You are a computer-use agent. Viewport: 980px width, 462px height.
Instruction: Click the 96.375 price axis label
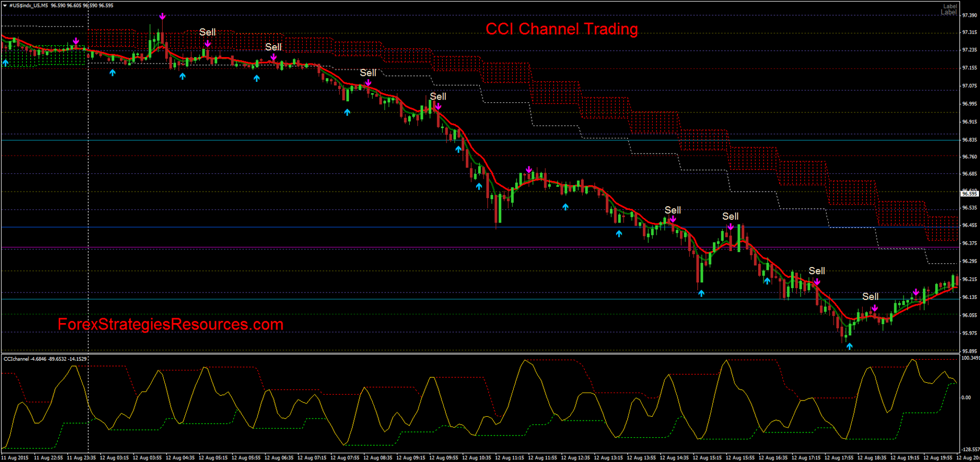coord(970,243)
